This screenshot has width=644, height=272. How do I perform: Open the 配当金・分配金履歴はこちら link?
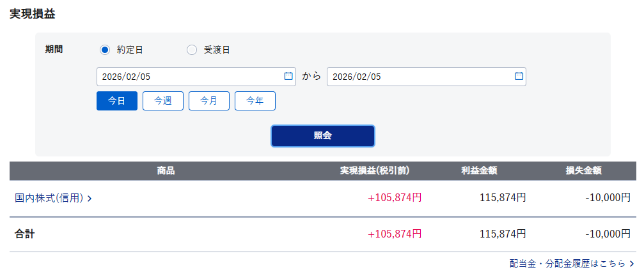pyautogui.click(x=567, y=263)
